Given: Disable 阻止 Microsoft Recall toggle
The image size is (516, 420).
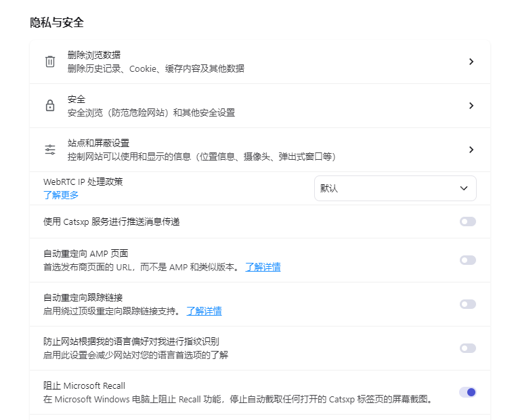Looking at the screenshot, I should coord(467,392).
